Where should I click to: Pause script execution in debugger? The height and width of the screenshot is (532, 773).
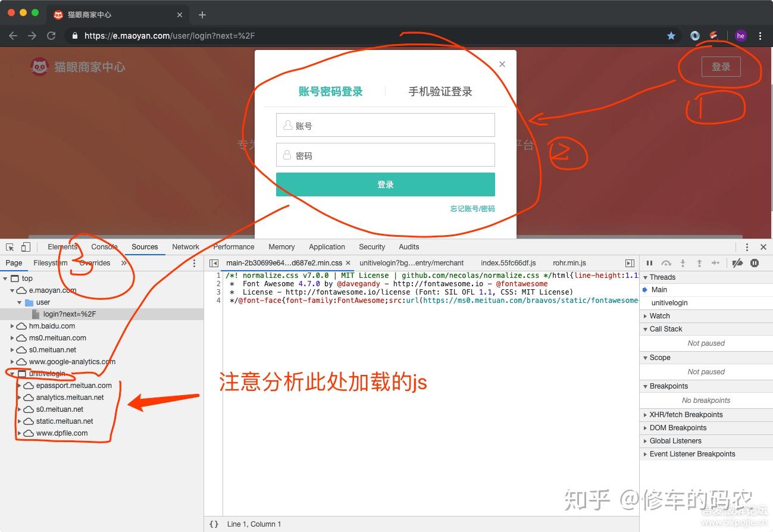(x=650, y=263)
